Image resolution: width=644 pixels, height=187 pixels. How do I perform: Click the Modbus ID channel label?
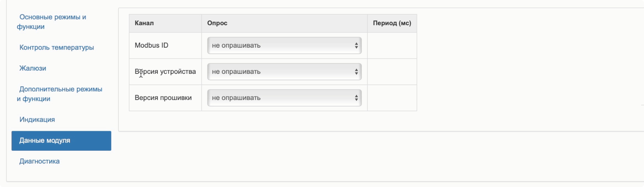coord(151,45)
